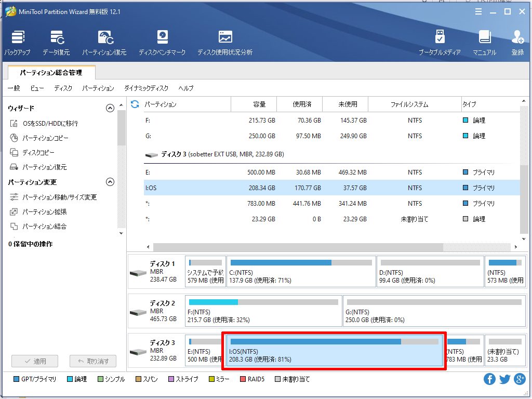The height and width of the screenshot is (399, 532).
Task: Open the View (ビュー) menu
Action: click(x=37, y=88)
